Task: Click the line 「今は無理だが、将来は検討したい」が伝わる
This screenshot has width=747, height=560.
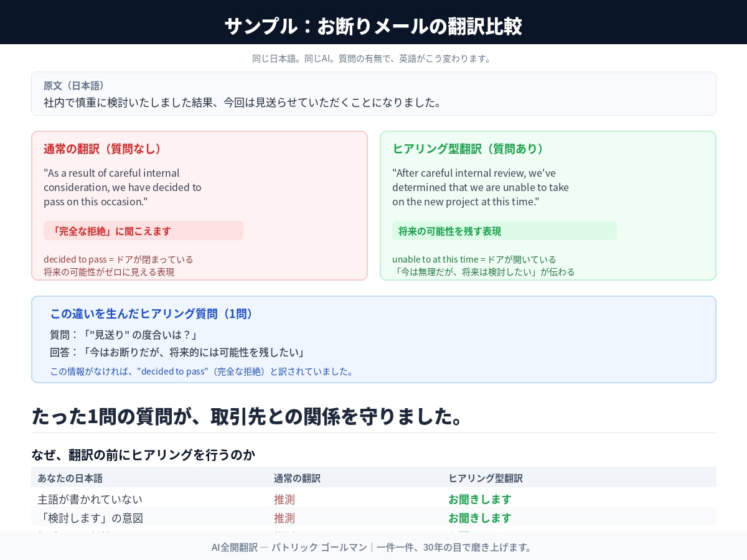Action: tap(484, 272)
